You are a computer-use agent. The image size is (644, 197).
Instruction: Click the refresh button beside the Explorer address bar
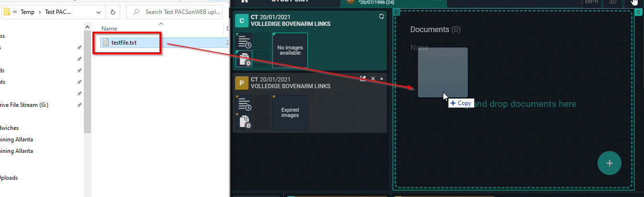coord(113,12)
